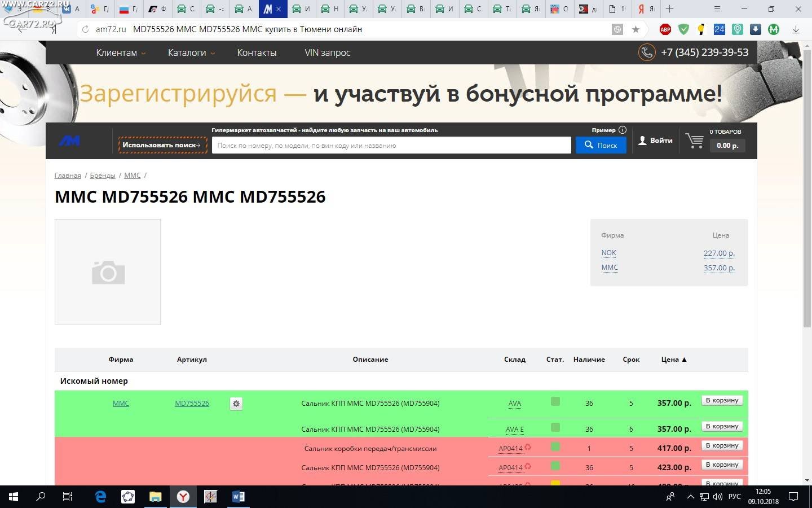Expand the Клиентам menu
This screenshot has height=508, width=812.
coord(121,52)
